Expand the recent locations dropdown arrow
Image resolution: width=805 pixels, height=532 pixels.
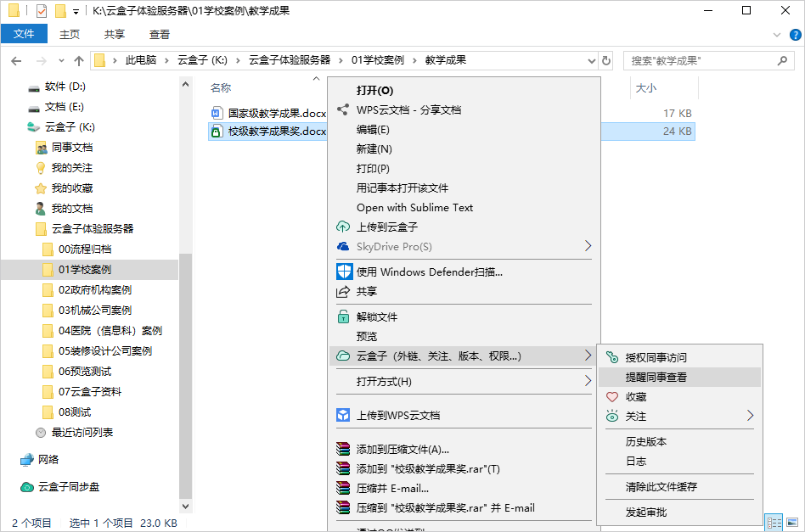pos(62,60)
